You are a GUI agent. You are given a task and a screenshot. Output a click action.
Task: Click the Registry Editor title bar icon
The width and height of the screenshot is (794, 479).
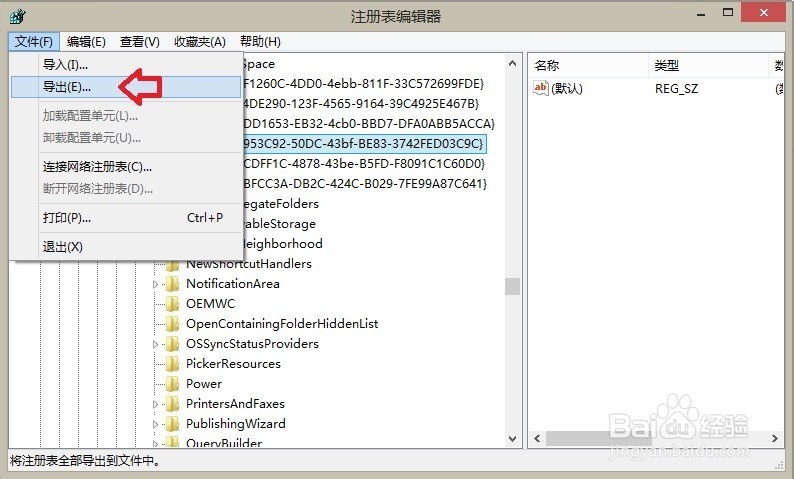[18, 17]
